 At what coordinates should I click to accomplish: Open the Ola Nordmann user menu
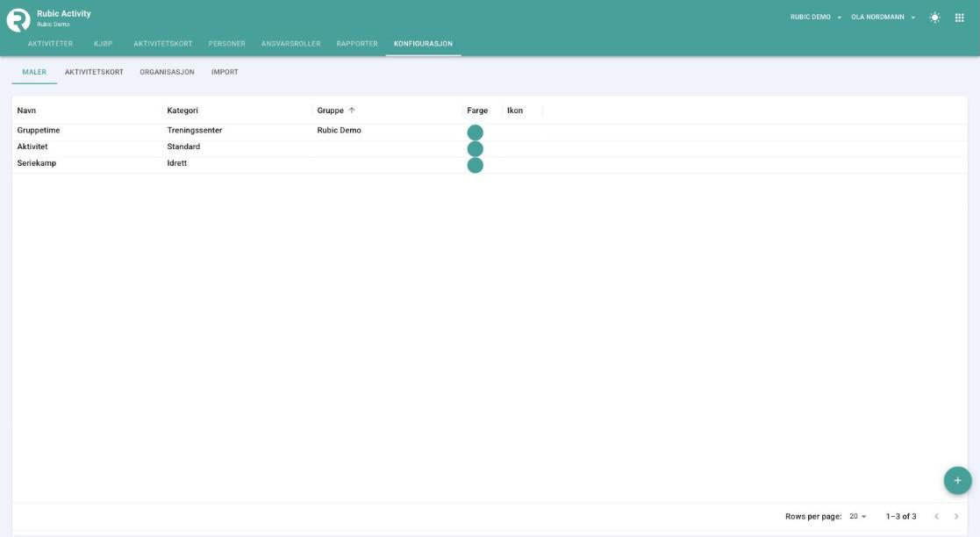883,18
